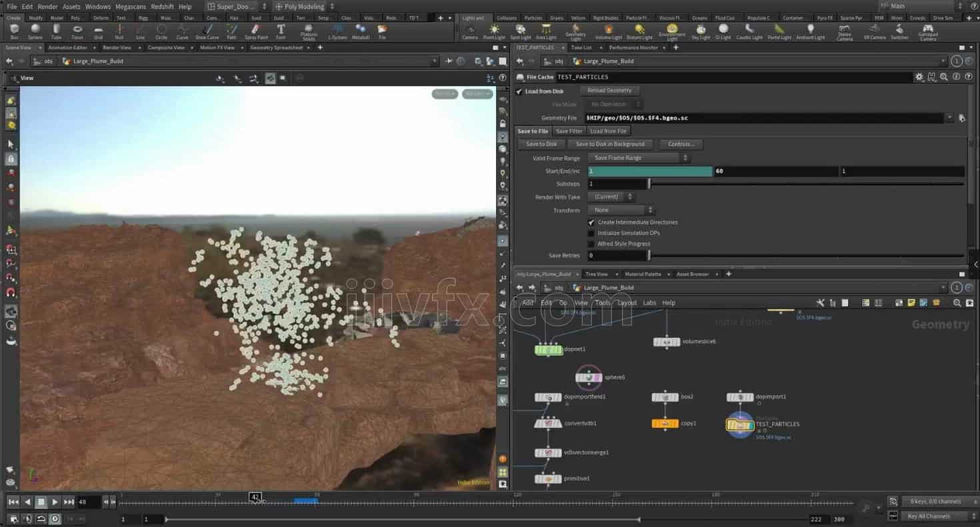Toggle the playbar loop mode button
Screen dimensions: 980x527
tap(41, 519)
